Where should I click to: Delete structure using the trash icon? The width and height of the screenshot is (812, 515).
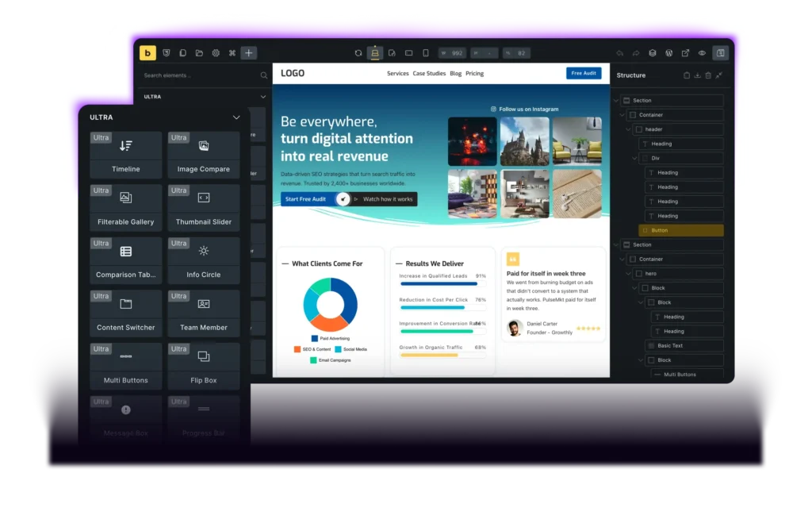point(708,75)
